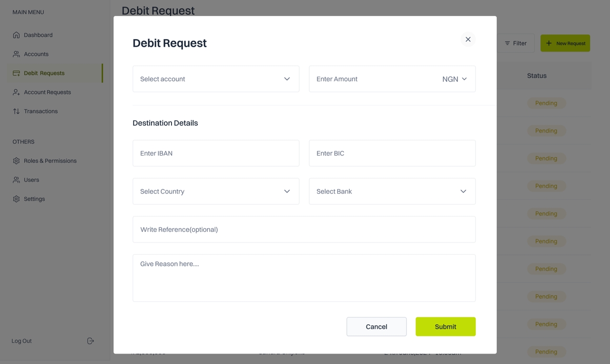
Task: Click the Filter lines icon
Action: 508,43
